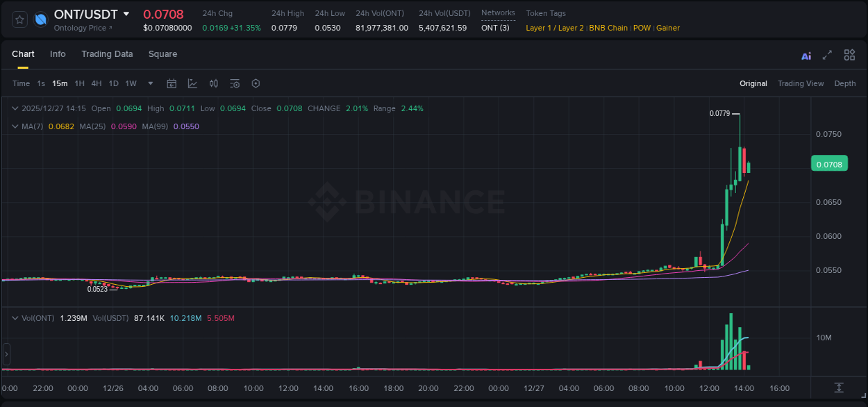Open the Info tab
Screen dimensions: 868x407
coord(58,53)
